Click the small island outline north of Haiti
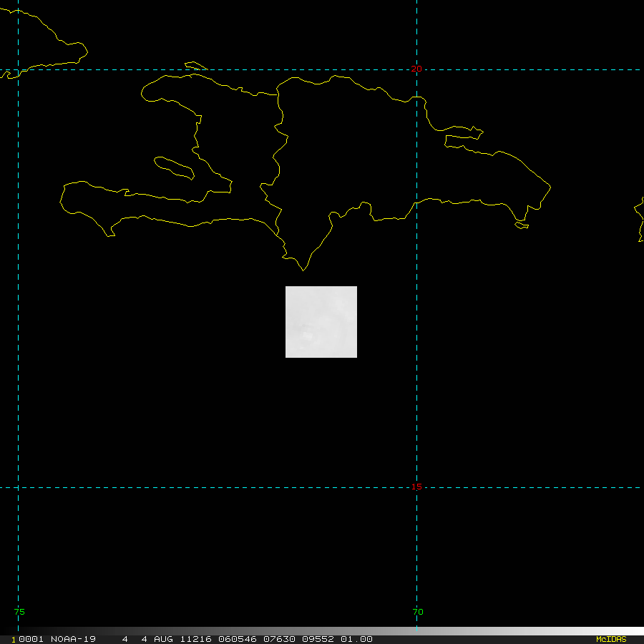 pyautogui.click(x=195, y=67)
